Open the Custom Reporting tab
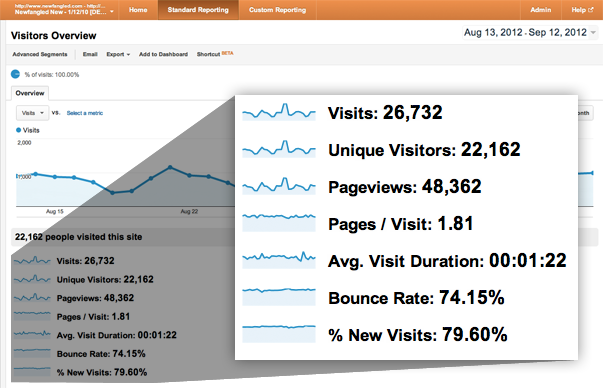Viewport: 603px width, 388px height. (x=277, y=10)
